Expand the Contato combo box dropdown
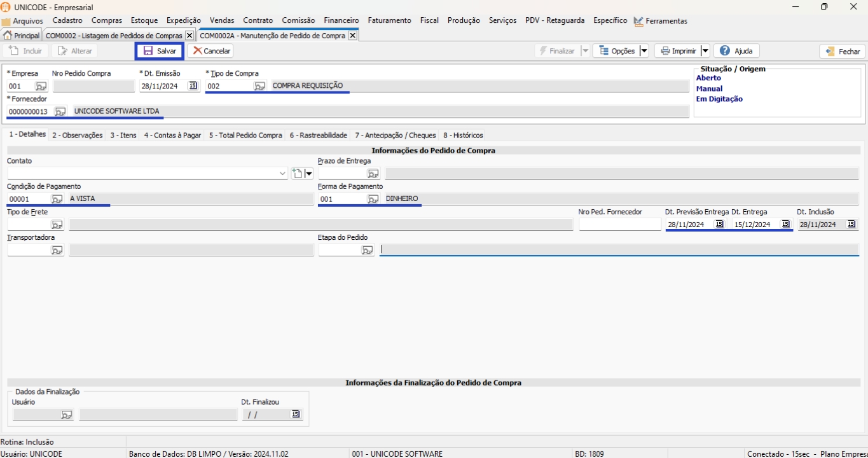 click(x=283, y=174)
